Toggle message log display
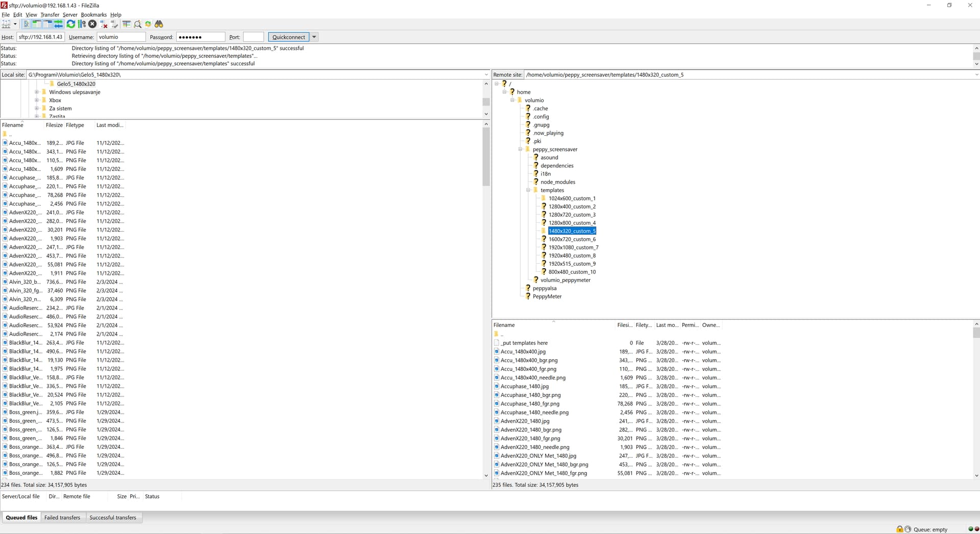980x534 pixels. click(x=27, y=24)
